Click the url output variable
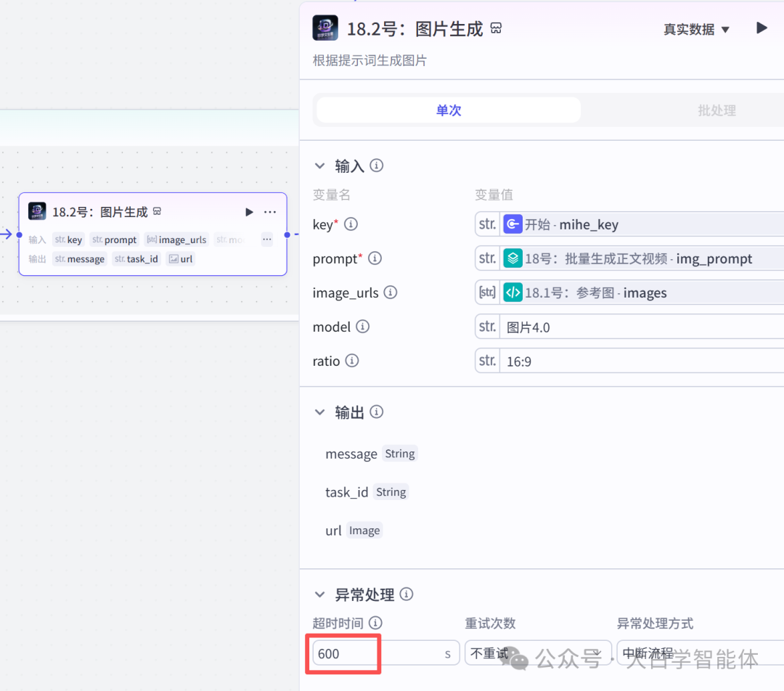The image size is (784, 691). [333, 531]
